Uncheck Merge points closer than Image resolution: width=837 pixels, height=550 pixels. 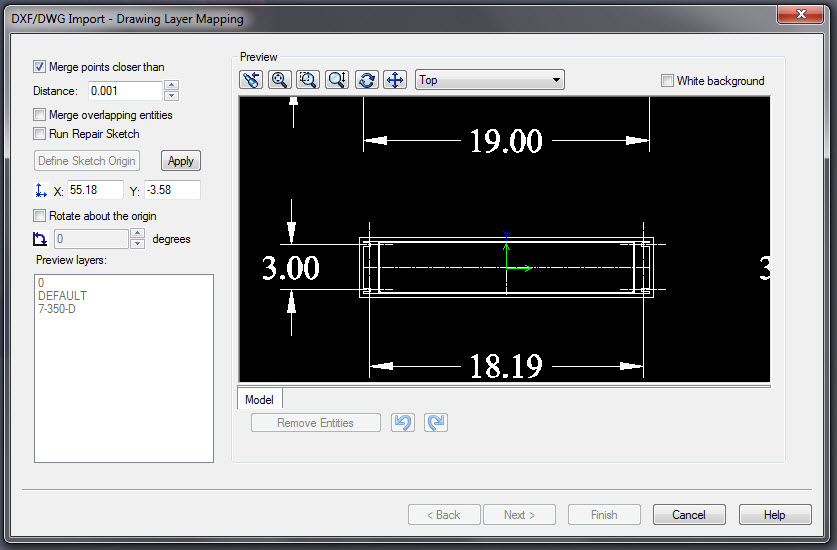[x=40, y=67]
